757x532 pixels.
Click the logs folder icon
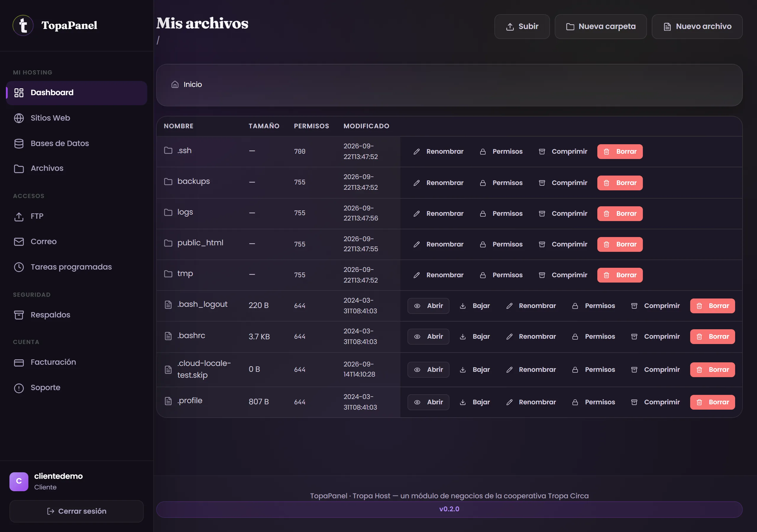tap(168, 212)
